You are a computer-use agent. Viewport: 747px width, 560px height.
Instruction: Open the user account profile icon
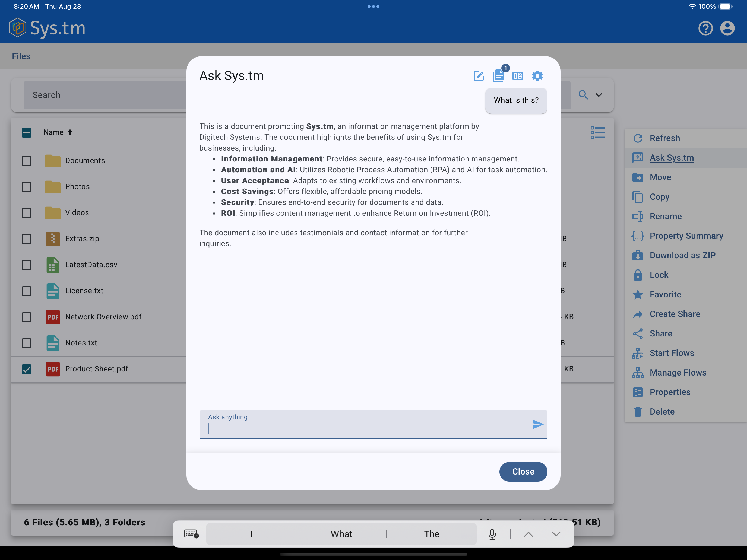[727, 28]
